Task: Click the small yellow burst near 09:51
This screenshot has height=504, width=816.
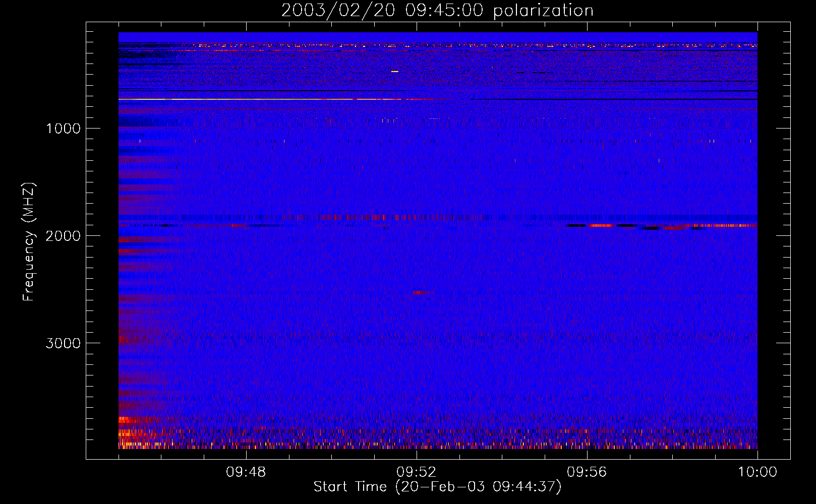Action: tap(395, 72)
